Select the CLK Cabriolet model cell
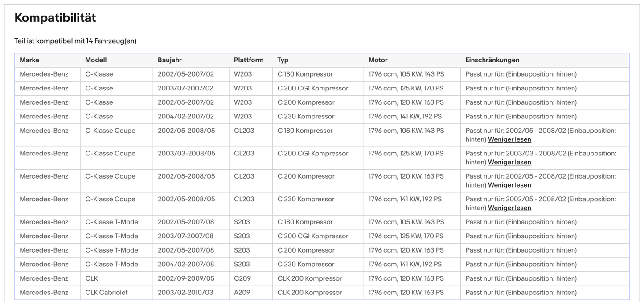The width and height of the screenshot is (644, 302). (x=107, y=293)
